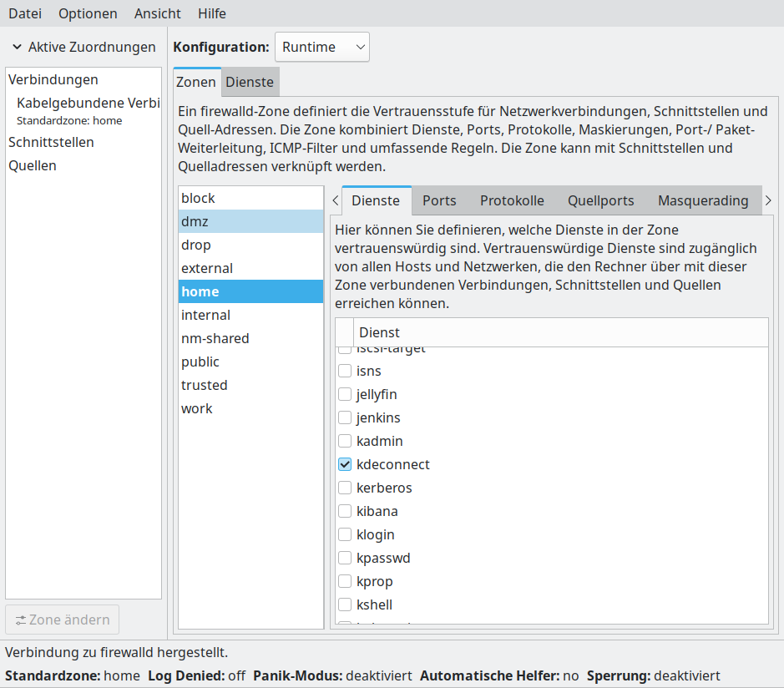Select the home zone

[x=250, y=291]
